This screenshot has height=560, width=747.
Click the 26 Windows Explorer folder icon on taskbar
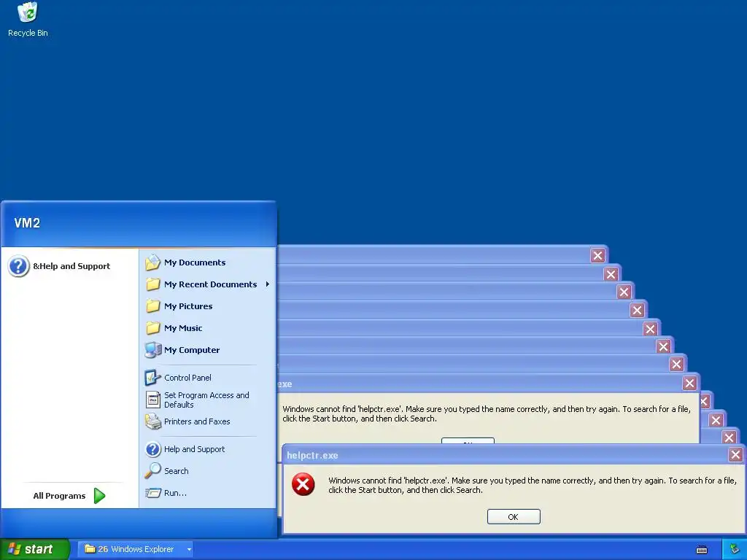tap(90, 548)
